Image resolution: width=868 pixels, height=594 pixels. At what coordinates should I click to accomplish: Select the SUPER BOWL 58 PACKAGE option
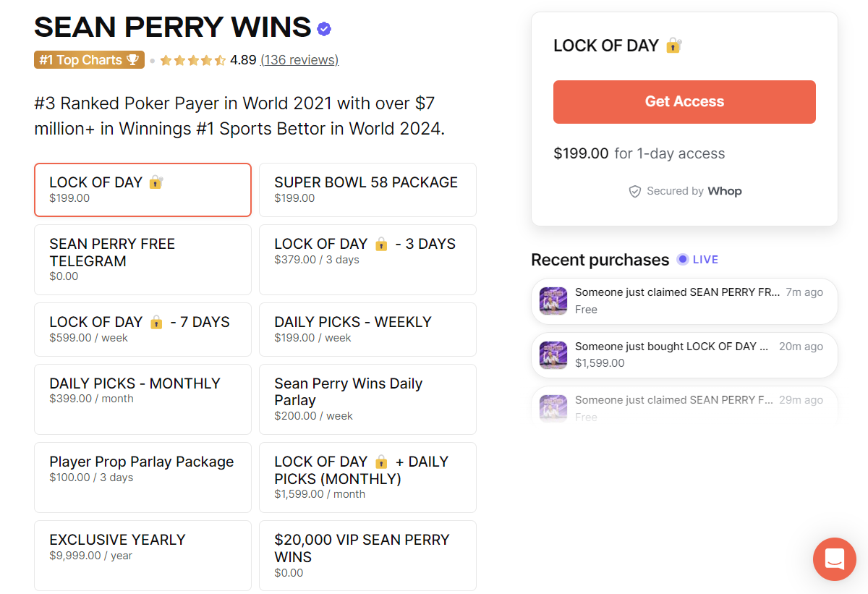[367, 190]
